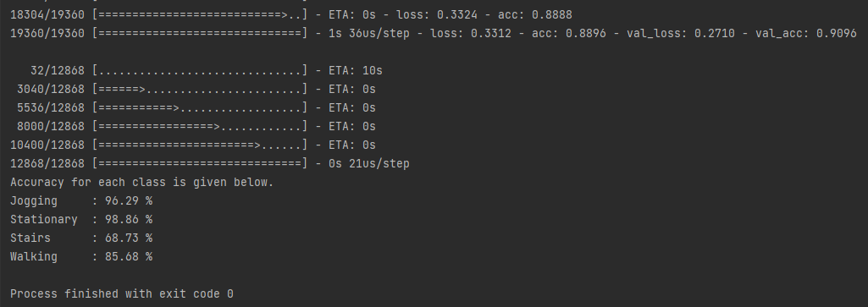Viewport: 868px width, 307px height.
Task: Click the 'Process finished with exit code 0' line
Action: pyautogui.click(x=122, y=293)
